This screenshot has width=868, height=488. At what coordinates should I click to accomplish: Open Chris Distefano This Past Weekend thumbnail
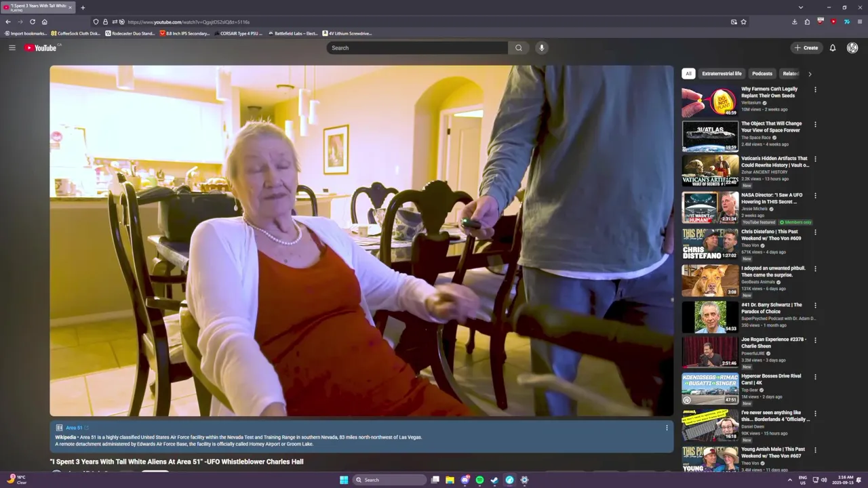pos(710,244)
